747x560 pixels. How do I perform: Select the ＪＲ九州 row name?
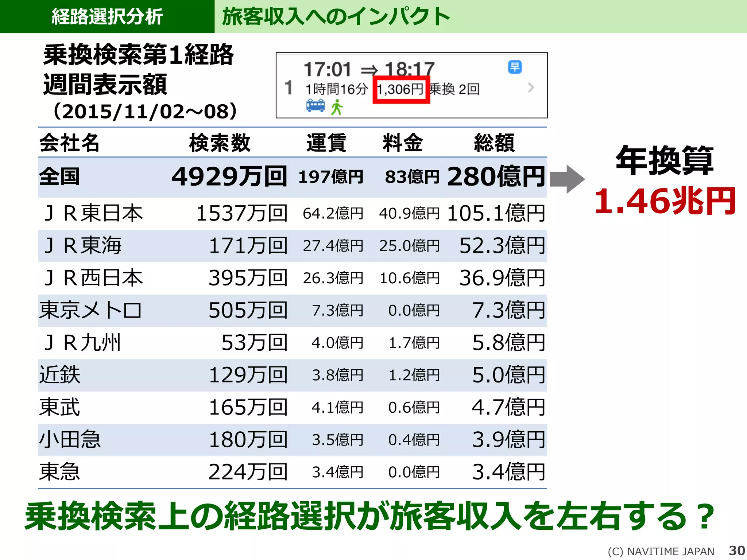coord(82,343)
